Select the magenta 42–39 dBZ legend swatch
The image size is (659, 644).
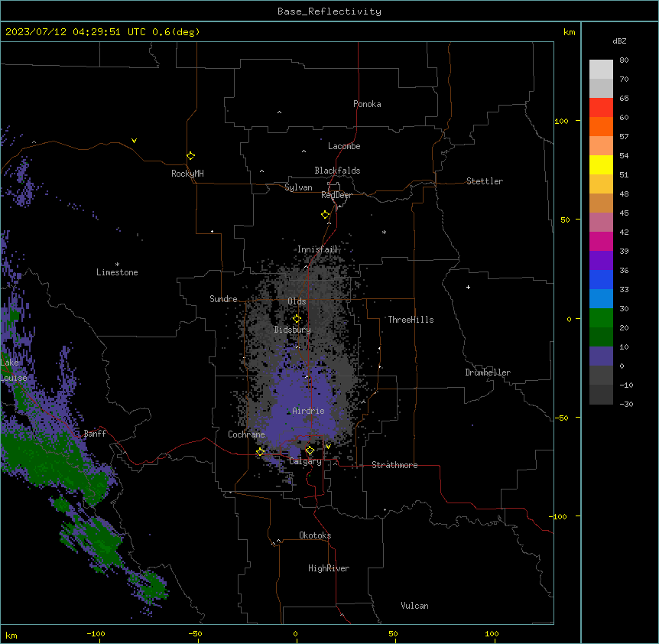tap(601, 241)
